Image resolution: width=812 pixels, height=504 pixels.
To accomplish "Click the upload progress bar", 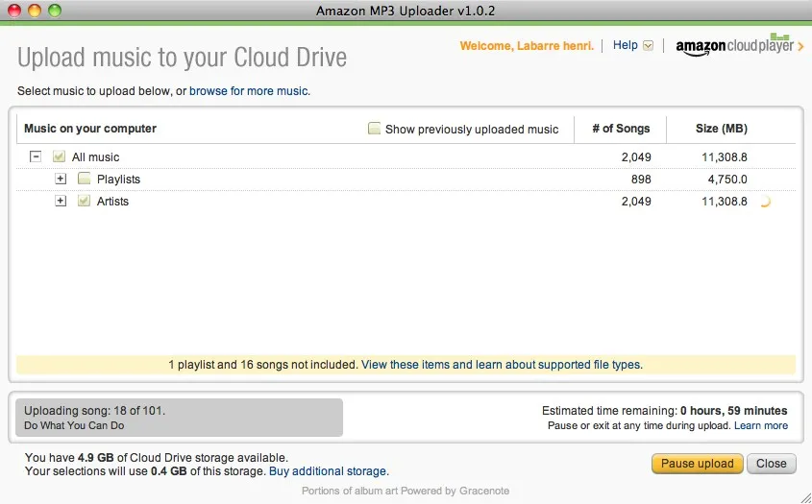I will 179,418.
